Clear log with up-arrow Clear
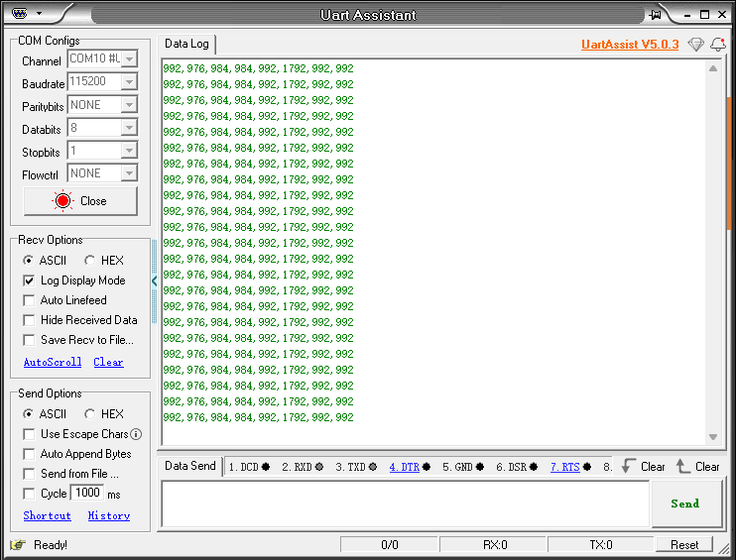This screenshot has height=560, width=736. [x=697, y=466]
